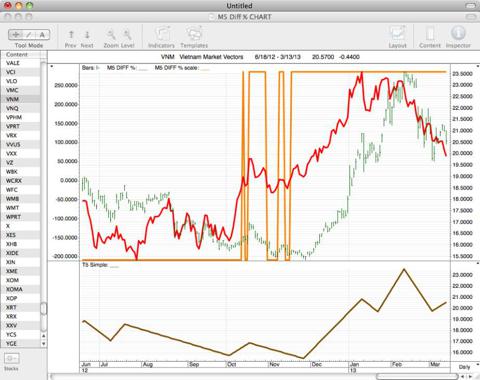Zoom out using the Zoom Level magnifier
480x380 pixels.
click(x=111, y=34)
